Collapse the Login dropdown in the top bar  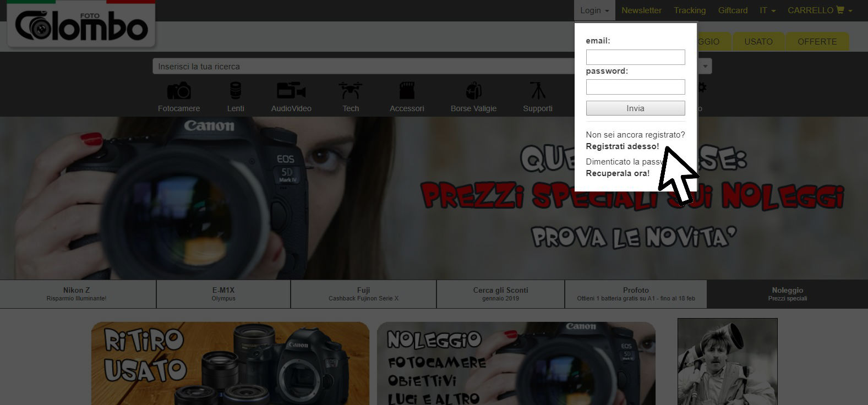[594, 10]
